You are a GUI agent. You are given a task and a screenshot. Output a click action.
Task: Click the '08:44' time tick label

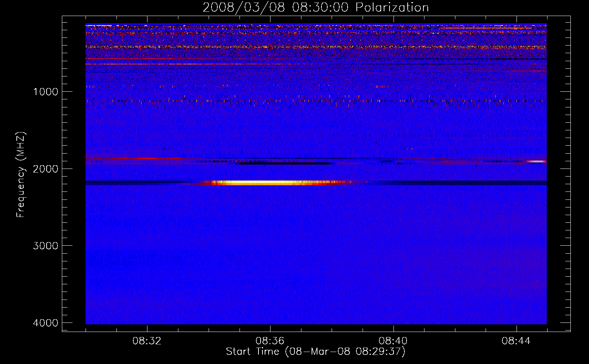516,341
